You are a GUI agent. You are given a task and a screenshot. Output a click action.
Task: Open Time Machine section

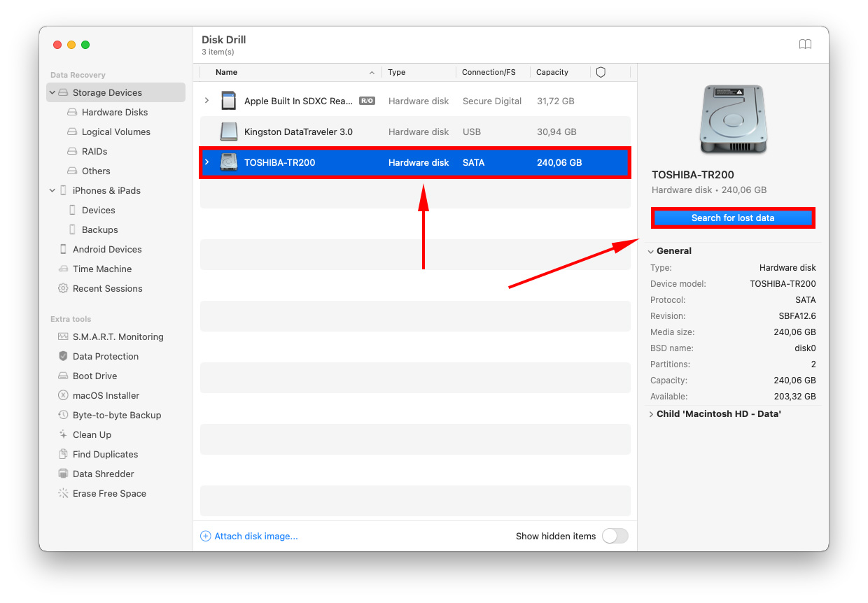pyautogui.click(x=102, y=269)
